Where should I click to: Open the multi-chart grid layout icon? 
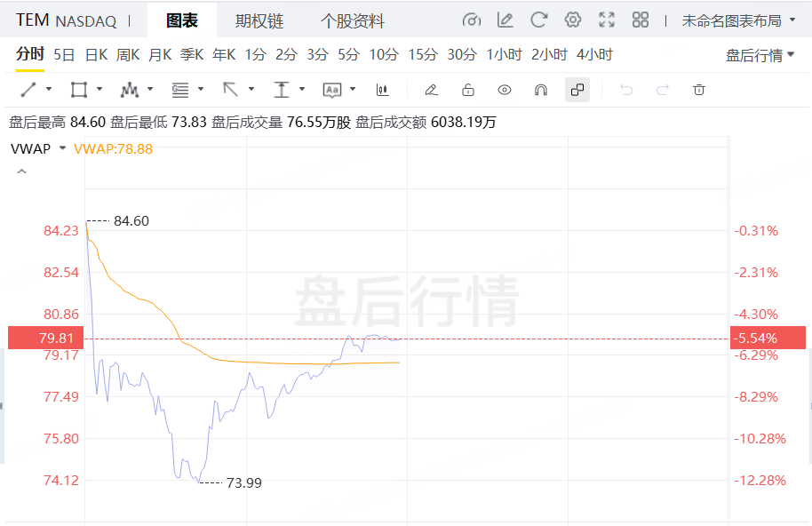click(640, 20)
